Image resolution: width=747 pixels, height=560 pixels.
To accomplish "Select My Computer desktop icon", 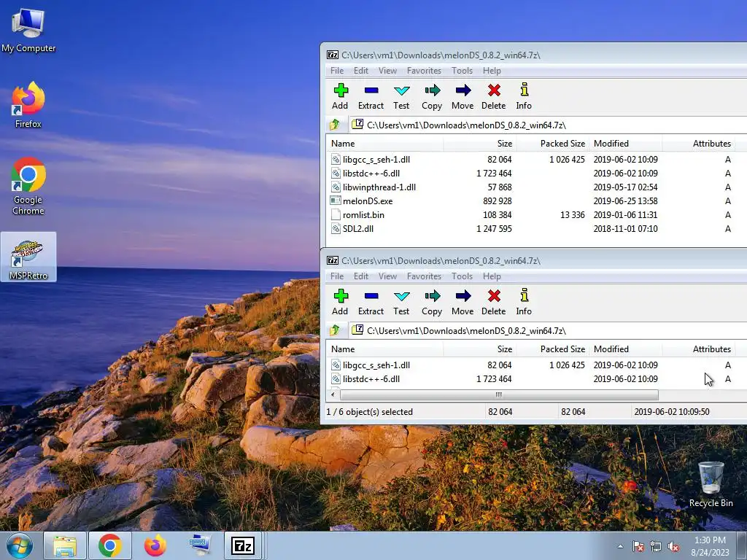I will [x=28, y=30].
